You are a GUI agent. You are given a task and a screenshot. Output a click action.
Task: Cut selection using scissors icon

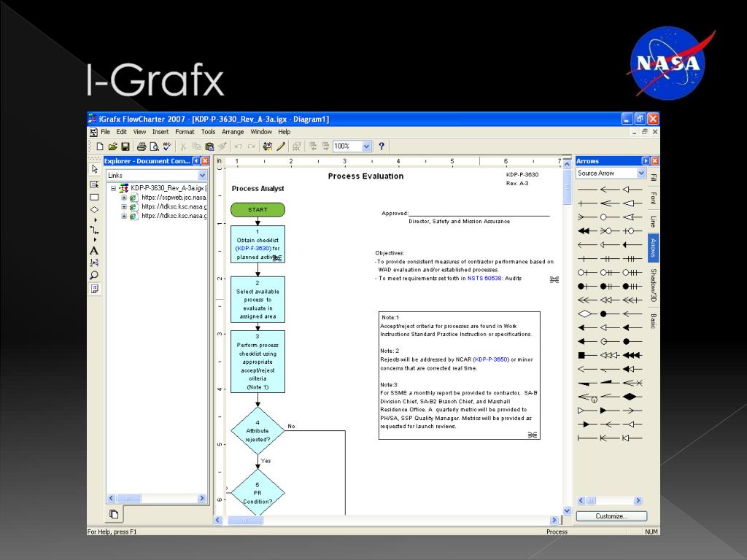click(183, 146)
